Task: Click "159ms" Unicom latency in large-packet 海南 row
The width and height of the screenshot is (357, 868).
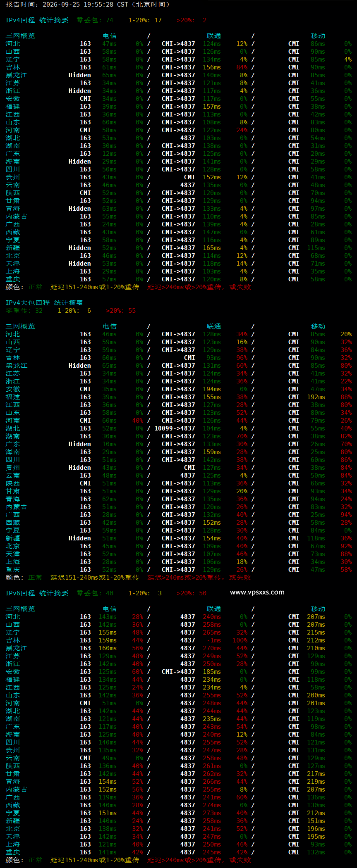Action: pyautogui.click(x=212, y=452)
